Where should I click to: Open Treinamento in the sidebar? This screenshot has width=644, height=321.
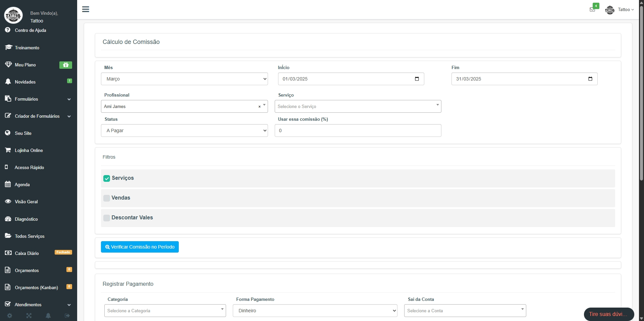pos(27,48)
